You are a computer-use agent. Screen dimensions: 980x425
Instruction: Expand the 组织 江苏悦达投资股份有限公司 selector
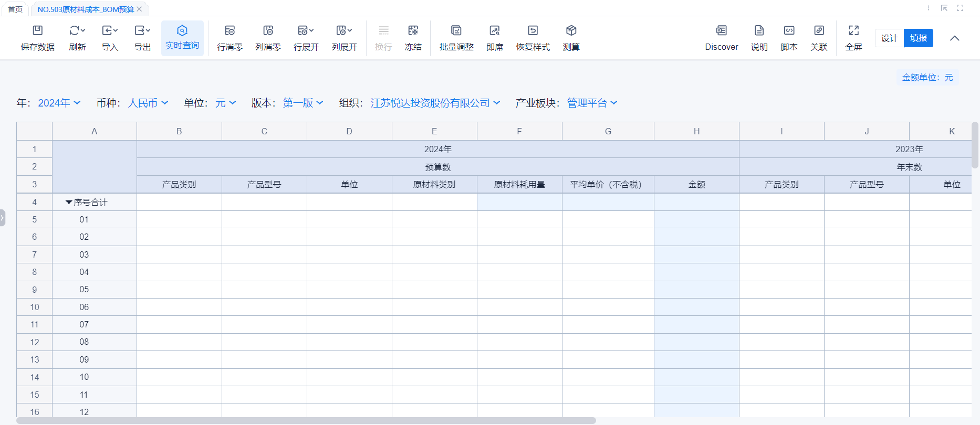(435, 103)
